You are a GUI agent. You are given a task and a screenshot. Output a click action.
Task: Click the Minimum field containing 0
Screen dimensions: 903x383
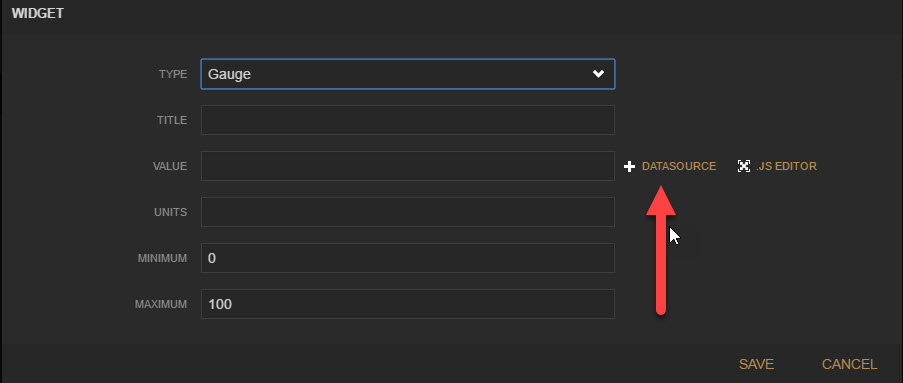(x=408, y=258)
